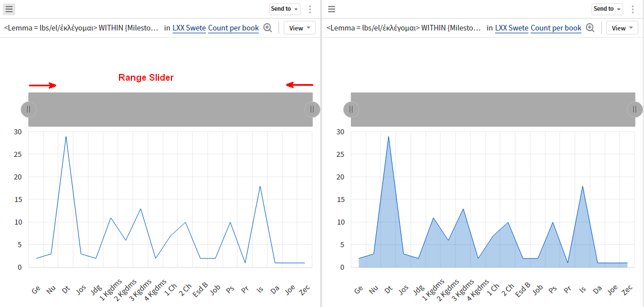Click the Is peak in the right area chart
This screenshot has width=644, height=307.
click(583, 186)
